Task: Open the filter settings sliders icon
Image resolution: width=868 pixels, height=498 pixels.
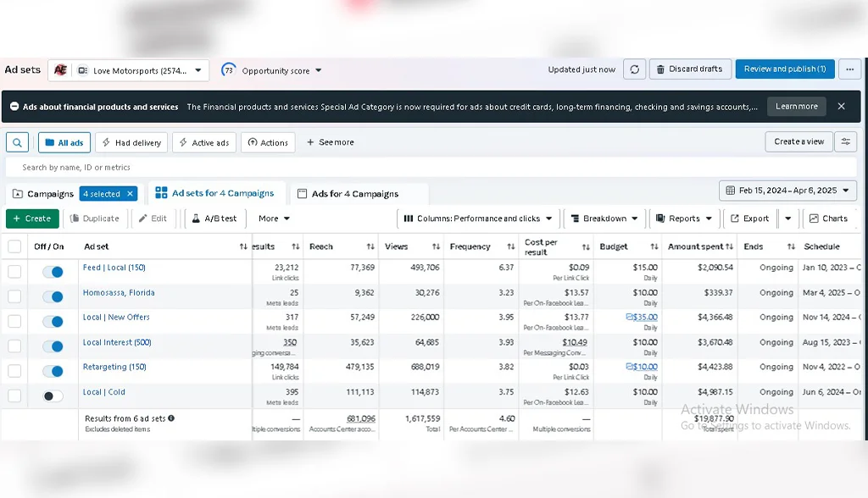Action: coord(845,141)
